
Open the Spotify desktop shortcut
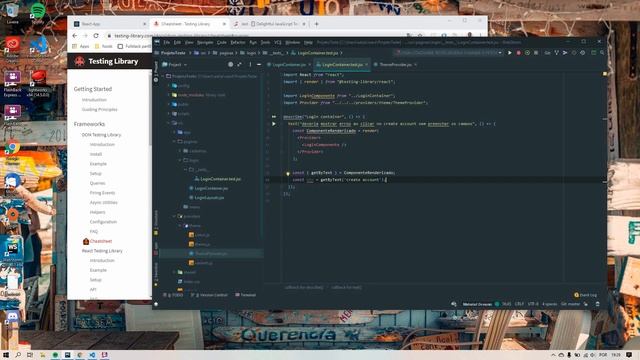pos(38,13)
